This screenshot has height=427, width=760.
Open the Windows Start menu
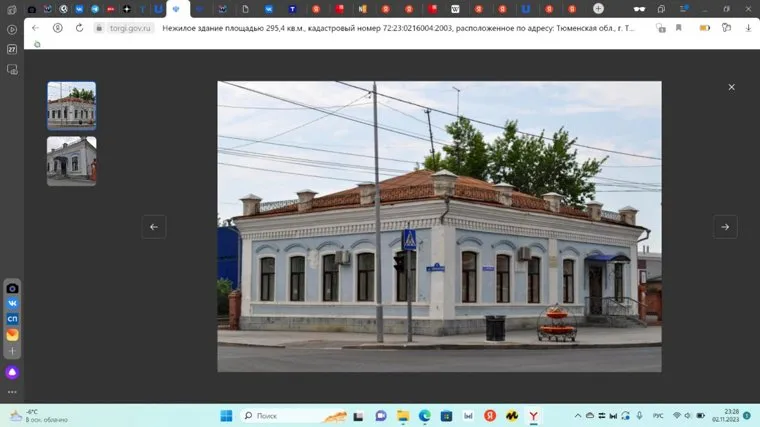click(226, 415)
